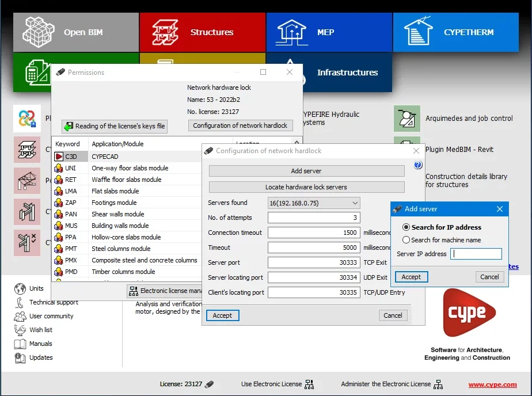Select the Composite steel and concrete columns row
This screenshot has width=532, height=396.
point(127,260)
